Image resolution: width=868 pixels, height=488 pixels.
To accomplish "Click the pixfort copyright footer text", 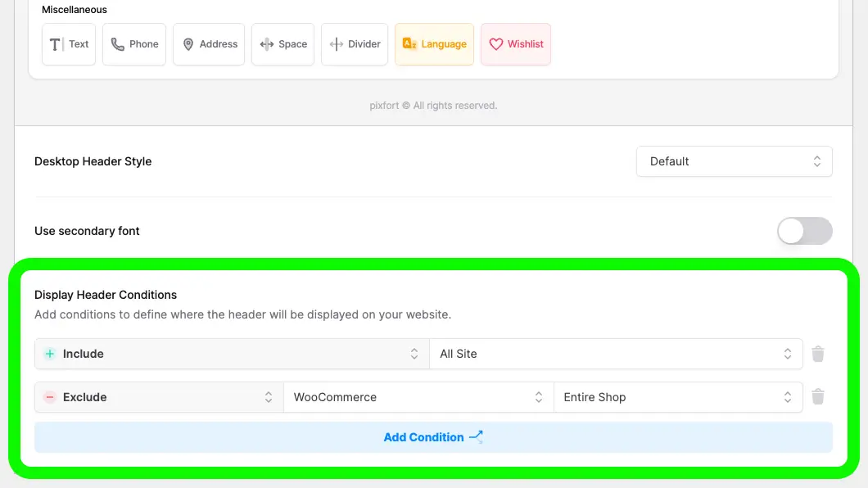I will (433, 105).
